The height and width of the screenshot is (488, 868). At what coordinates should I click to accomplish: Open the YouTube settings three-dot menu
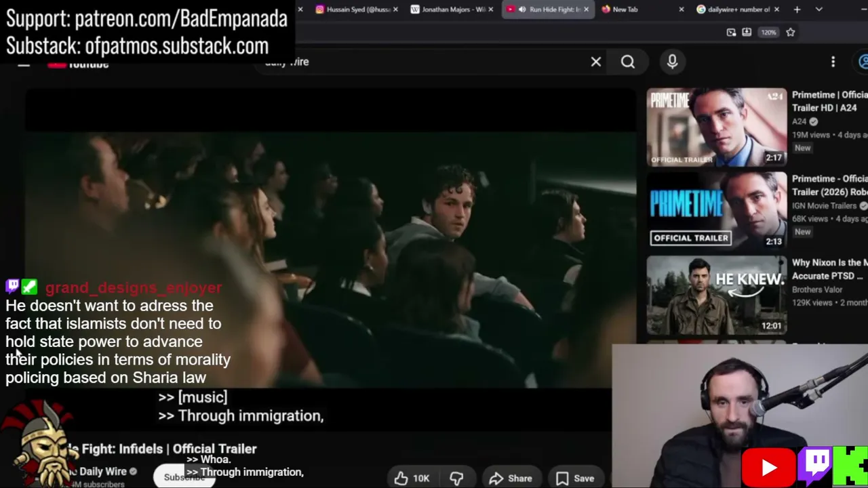[x=833, y=62]
